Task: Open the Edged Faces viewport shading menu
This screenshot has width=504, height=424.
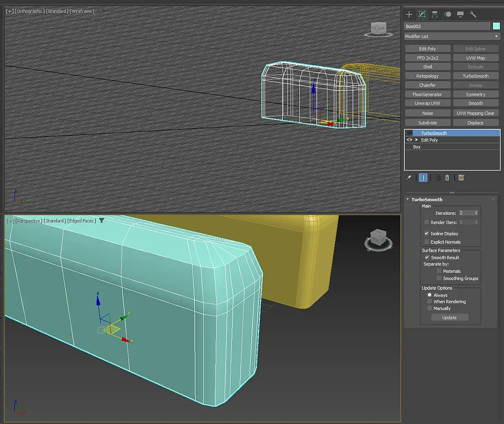Action: click(82, 221)
